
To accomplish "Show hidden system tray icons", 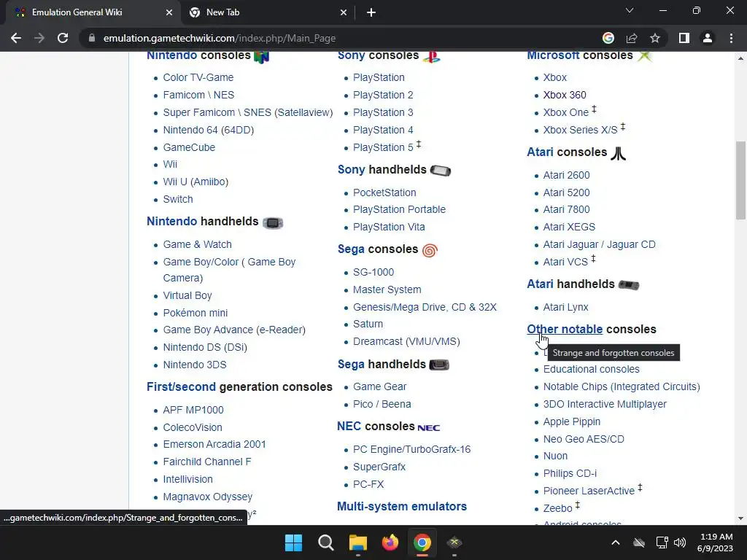I will 616,542.
